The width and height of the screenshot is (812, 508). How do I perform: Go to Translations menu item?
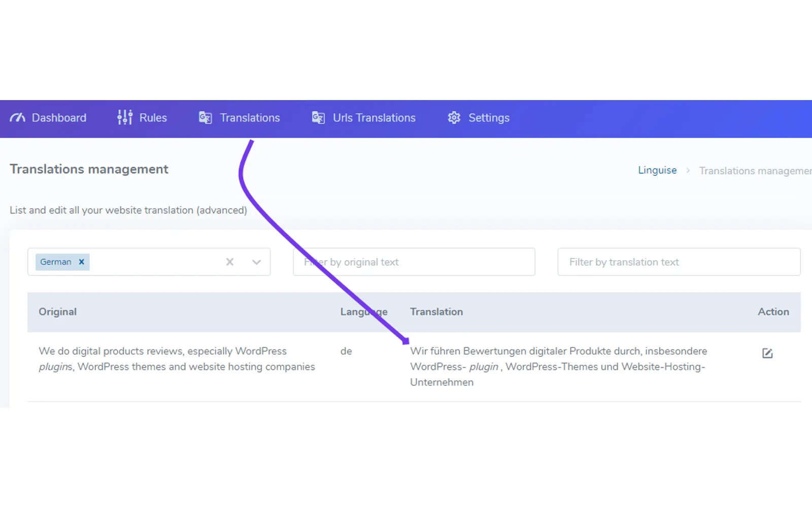tap(240, 118)
